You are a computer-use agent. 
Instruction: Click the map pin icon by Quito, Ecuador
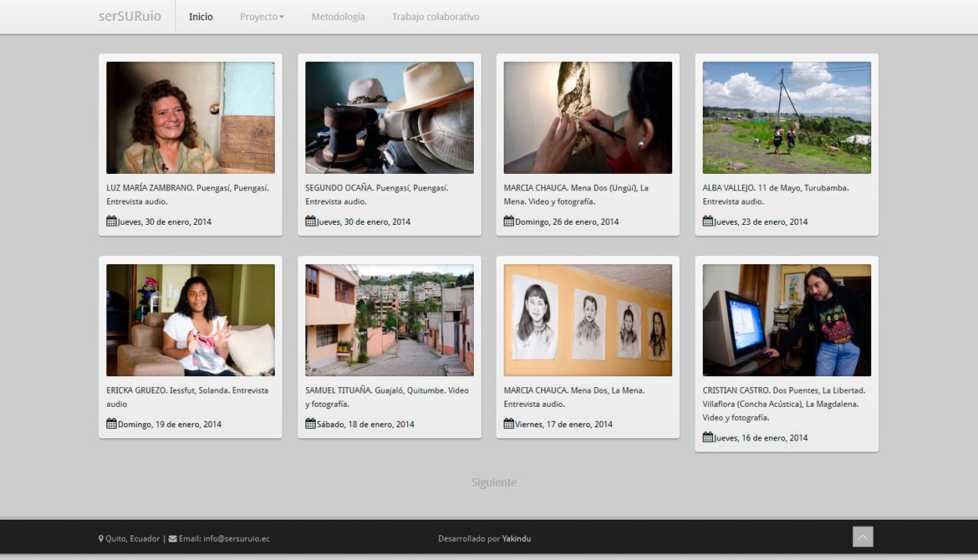point(101,539)
